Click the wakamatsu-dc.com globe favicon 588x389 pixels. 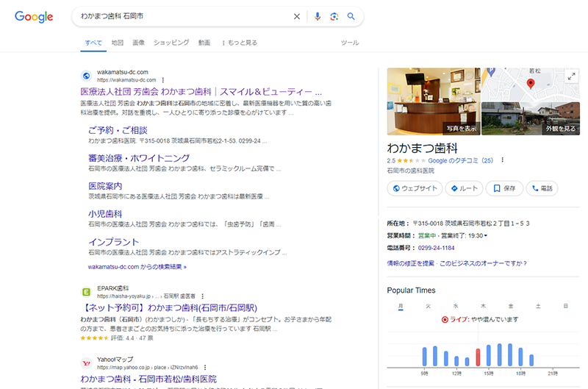[86, 76]
